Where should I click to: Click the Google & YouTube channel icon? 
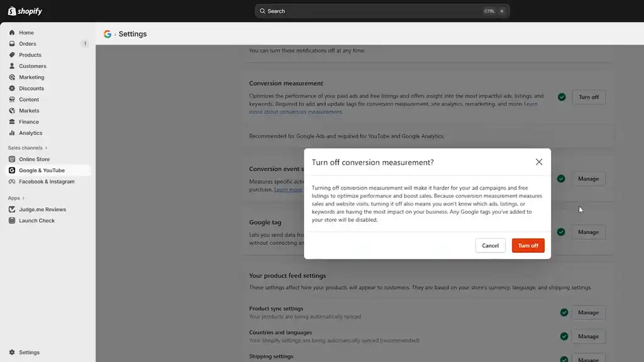click(x=11, y=170)
